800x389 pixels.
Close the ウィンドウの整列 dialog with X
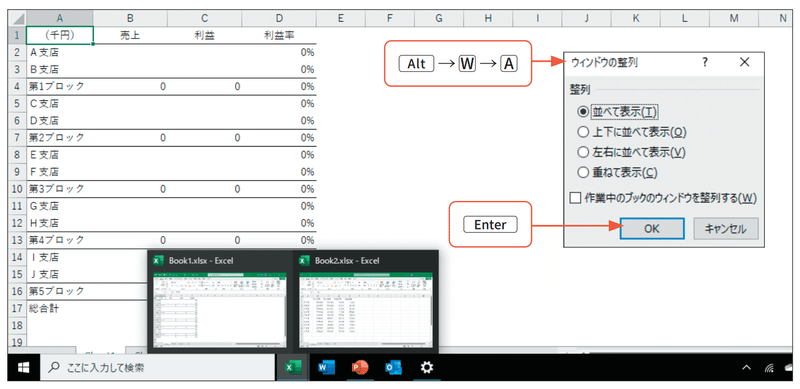744,62
